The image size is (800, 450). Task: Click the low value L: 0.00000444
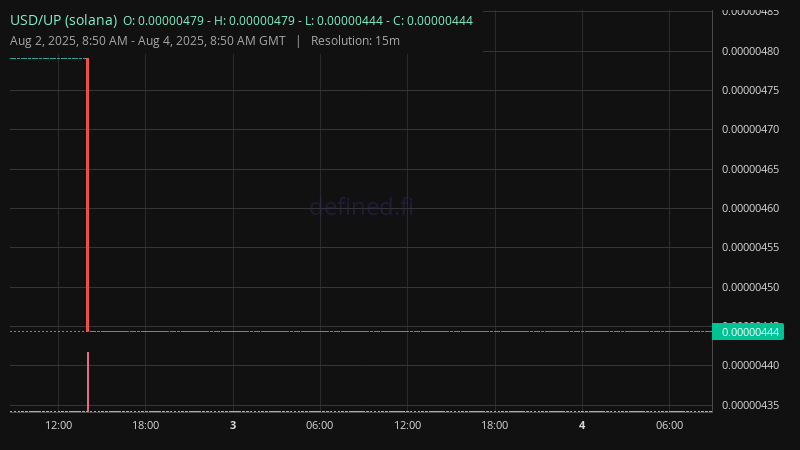tap(344, 21)
